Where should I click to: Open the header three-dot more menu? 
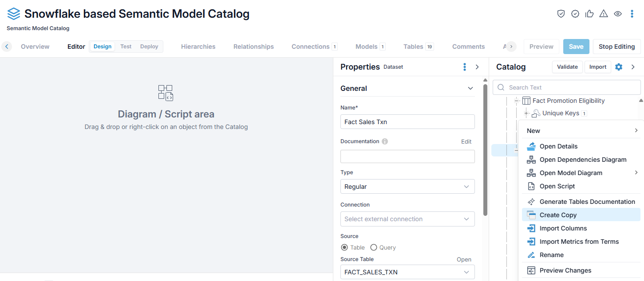[632, 14]
